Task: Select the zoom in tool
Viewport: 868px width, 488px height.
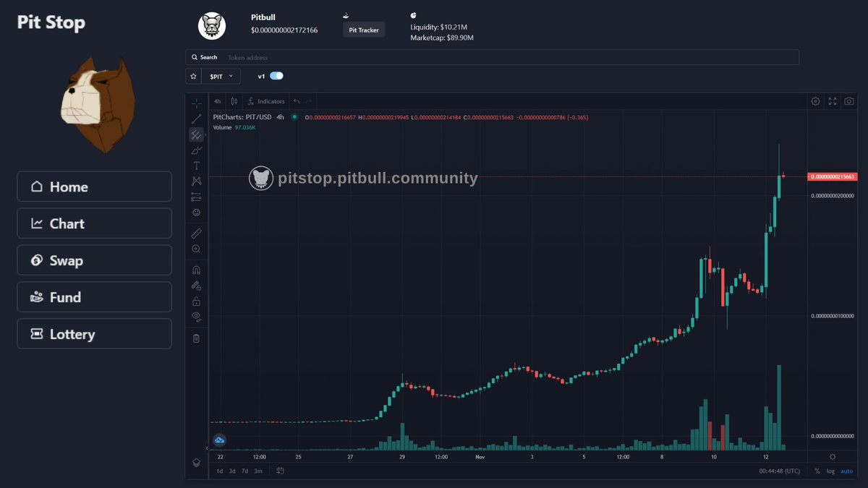Action: click(x=196, y=249)
